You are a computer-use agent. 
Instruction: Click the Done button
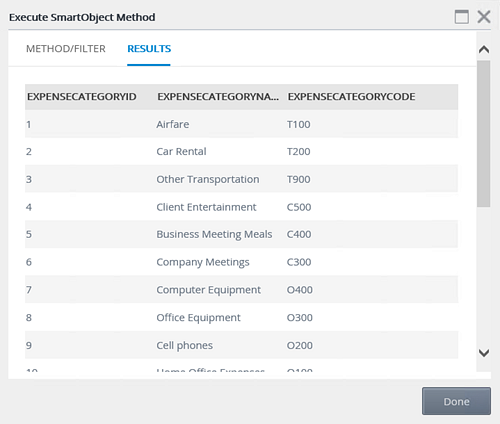pos(456,401)
